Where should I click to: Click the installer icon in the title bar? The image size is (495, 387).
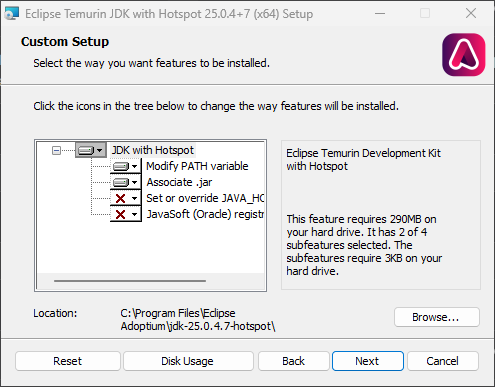tap(12, 14)
